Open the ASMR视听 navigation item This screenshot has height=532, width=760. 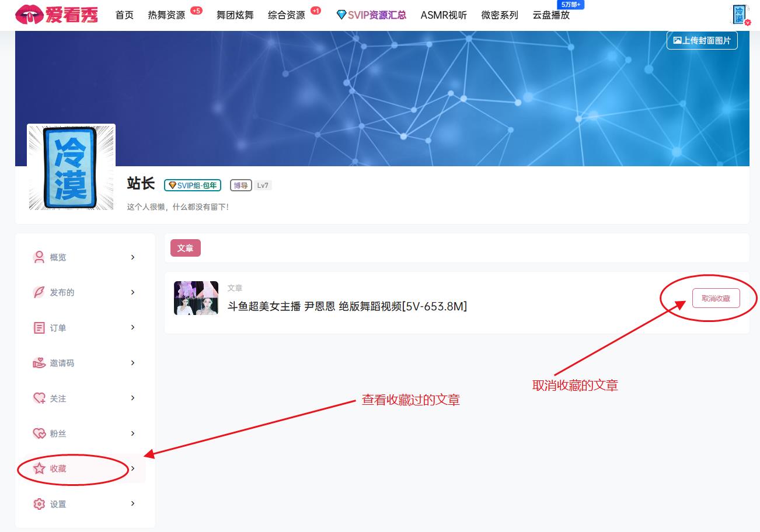pos(444,15)
